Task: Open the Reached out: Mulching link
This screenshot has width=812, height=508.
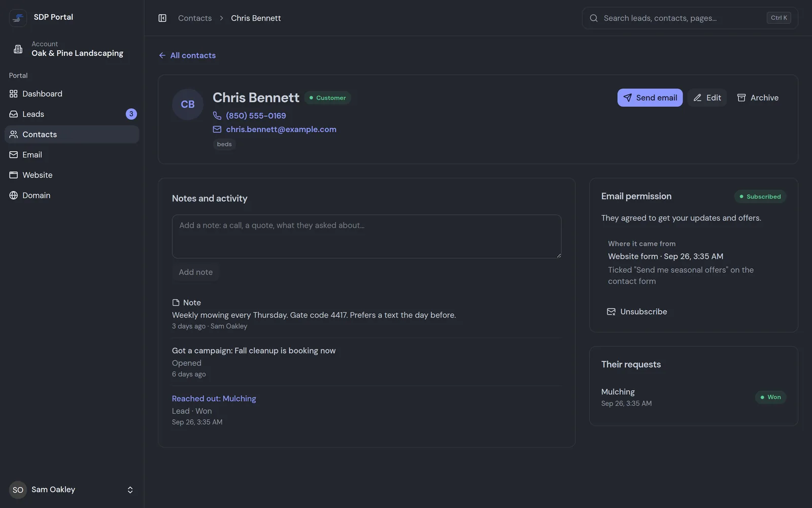Action: tap(214, 399)
